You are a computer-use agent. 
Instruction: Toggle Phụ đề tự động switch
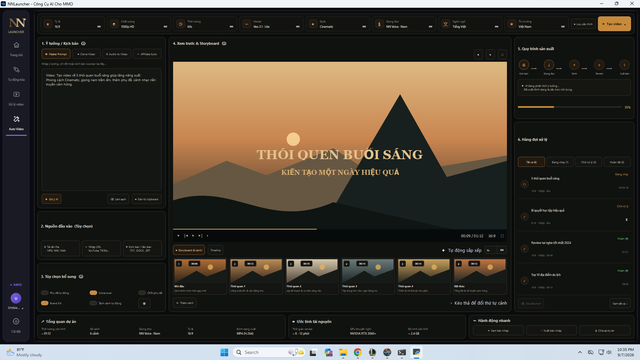point(44,293)
